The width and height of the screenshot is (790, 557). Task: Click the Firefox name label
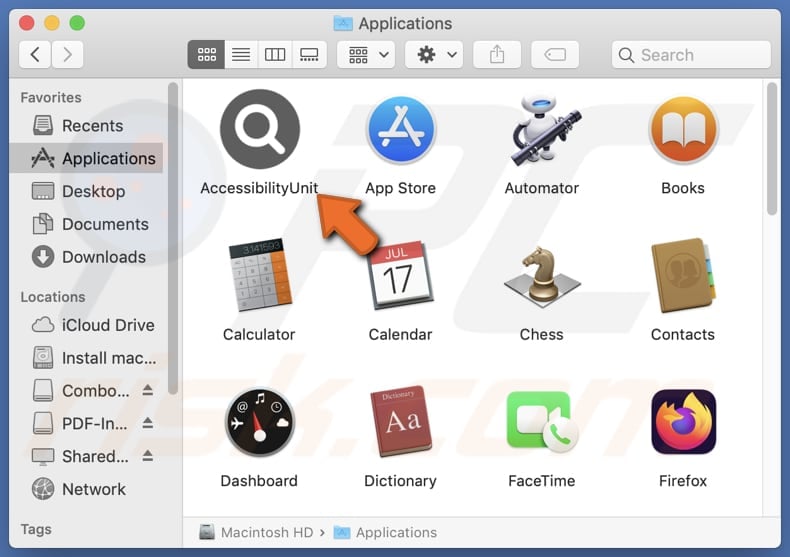683,480
